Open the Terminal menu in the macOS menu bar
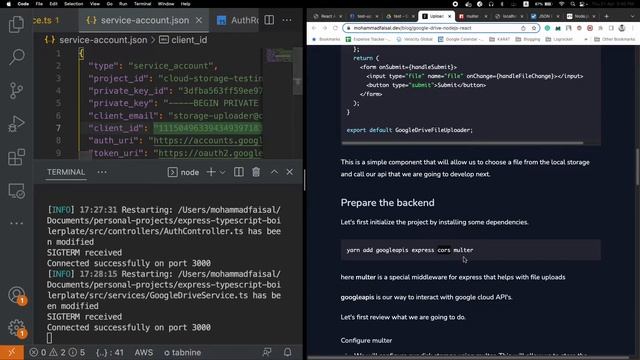The height and width of the screenshot is (360, 640). [142, 4]
